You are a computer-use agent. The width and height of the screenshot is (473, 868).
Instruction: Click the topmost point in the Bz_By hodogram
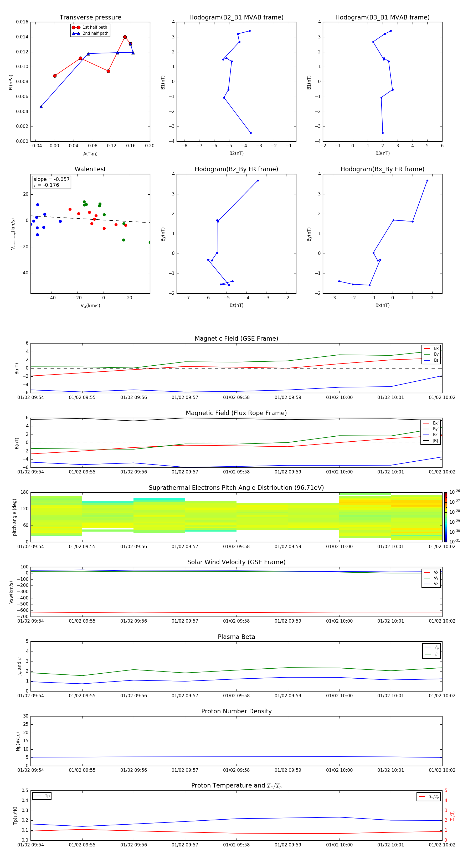coord(258,181)
